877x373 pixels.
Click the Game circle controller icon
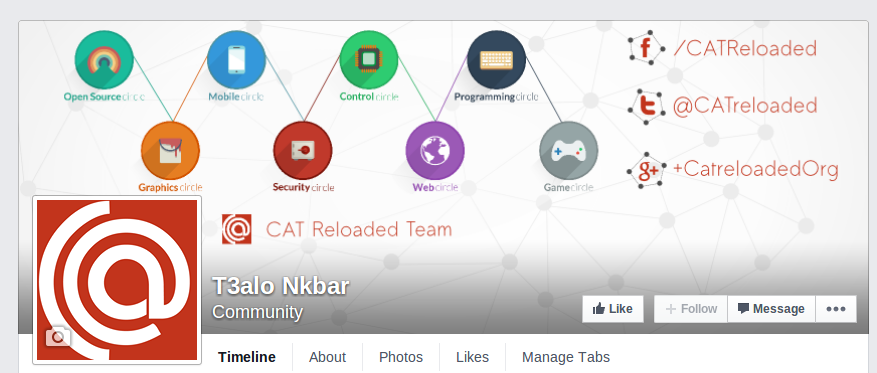pos(568,151)
